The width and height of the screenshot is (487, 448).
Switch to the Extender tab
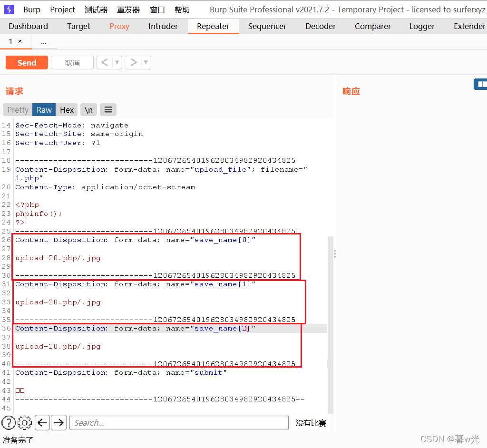(x=469, y=27)
